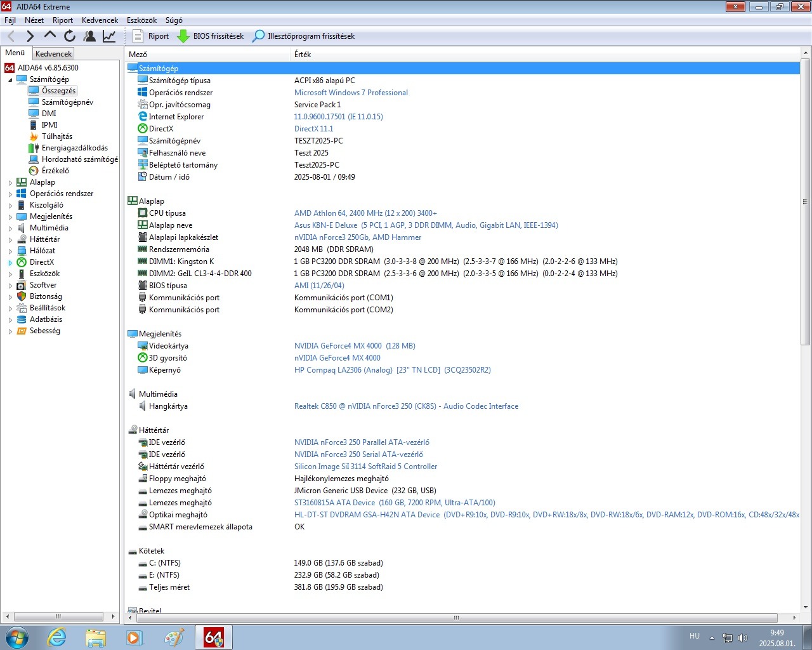Open the Fájl menu
Screen dimensions: 812x650
click(10, 20)
